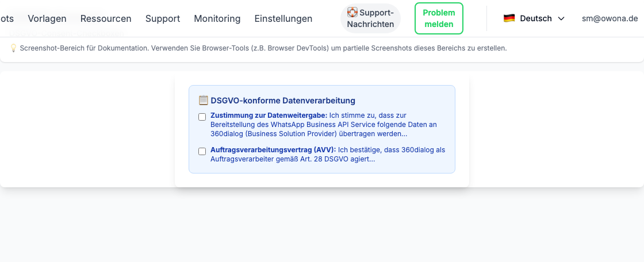The width and height of the screenshot is (644, 262).
Task: Enable the Zustimmung zur Datenweitergabe checkbox
Action: point(202,117)
